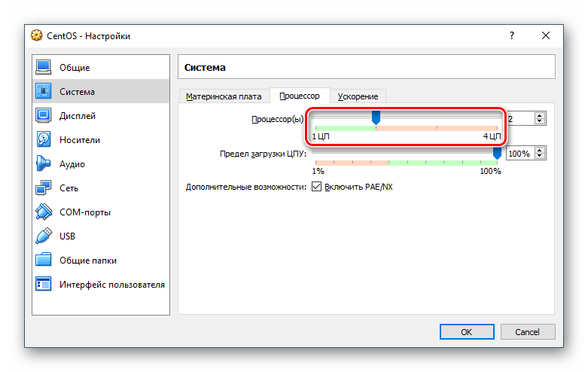588x372 pixels.
Task: Click the Предел загрузки ЦПУ label
Action: pos(263,154)
